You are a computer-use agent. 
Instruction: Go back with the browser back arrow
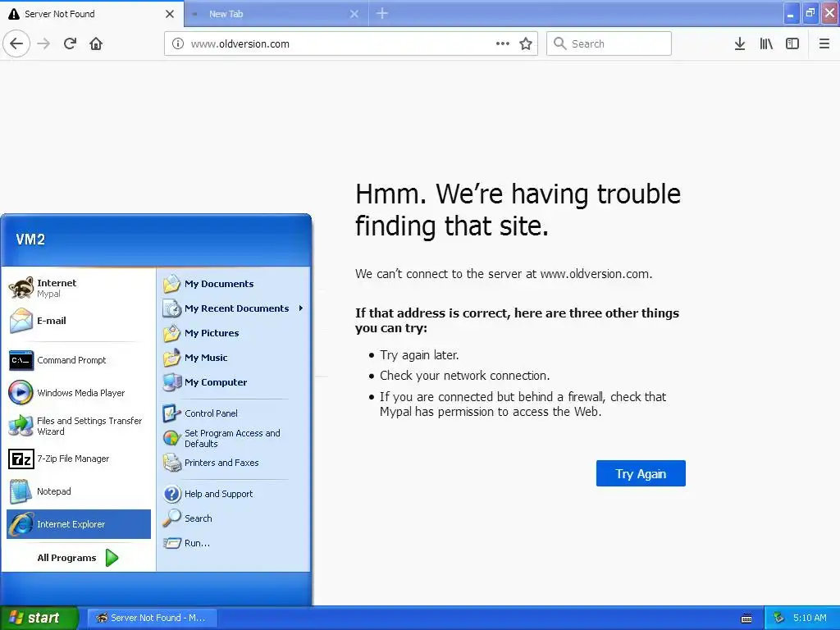click(16, 44)
